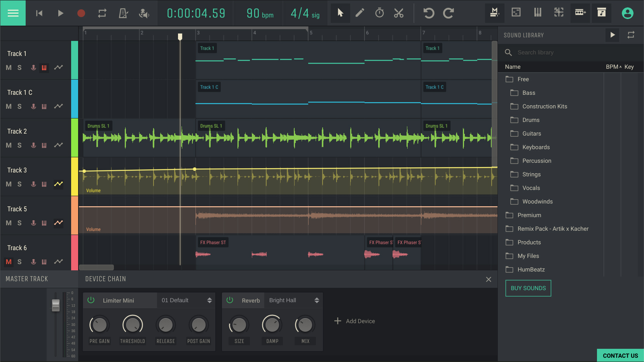
Task: Preview the selected library sound
Action: coord(613,35)
